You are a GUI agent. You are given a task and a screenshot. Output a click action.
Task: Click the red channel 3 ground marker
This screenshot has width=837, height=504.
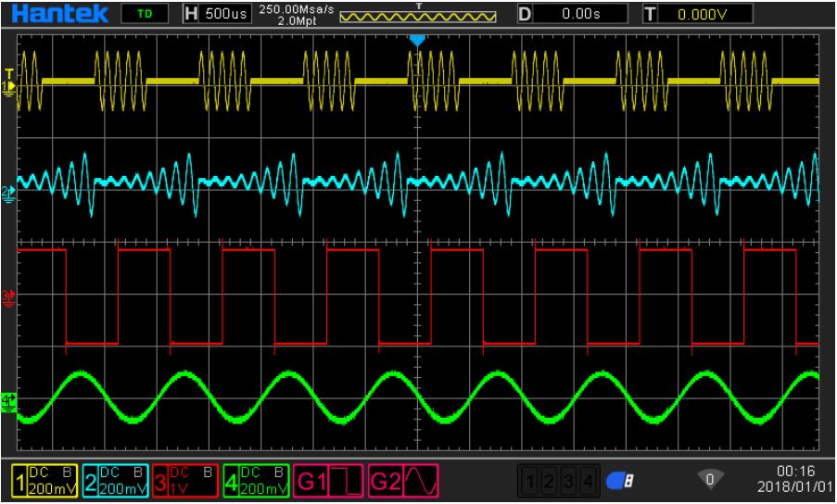(9, 296)
